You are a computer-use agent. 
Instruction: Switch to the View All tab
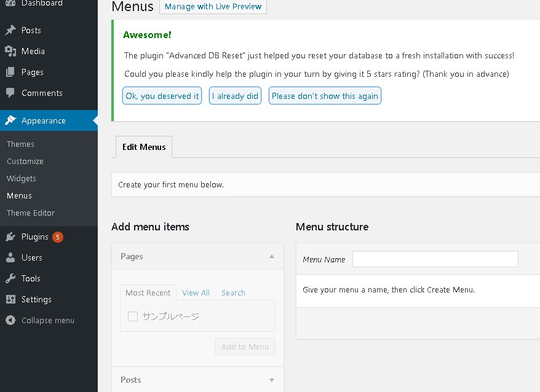(x=196, y=292)
